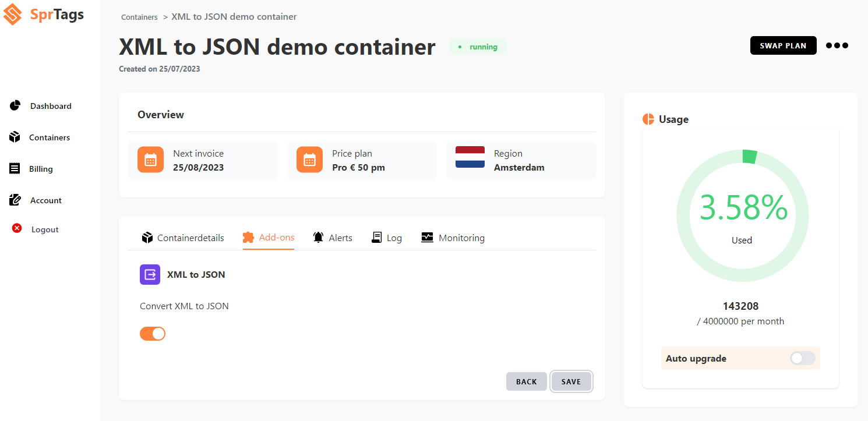Open the three-dot overflow menu
Viewport: 868px width, 421px height.
coord(837,45)
